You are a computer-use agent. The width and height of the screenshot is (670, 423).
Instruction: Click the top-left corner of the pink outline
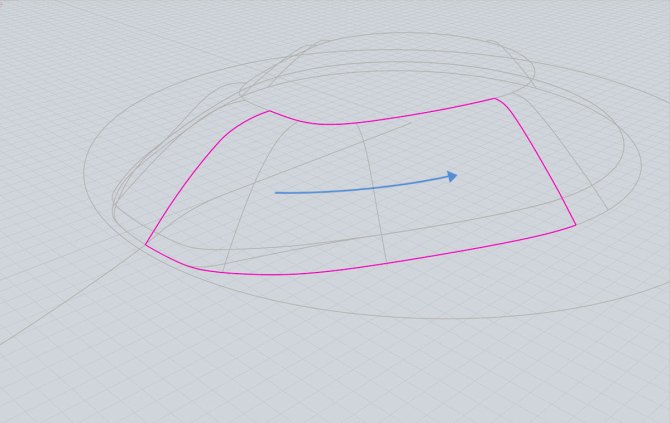[x=269, y=110]
